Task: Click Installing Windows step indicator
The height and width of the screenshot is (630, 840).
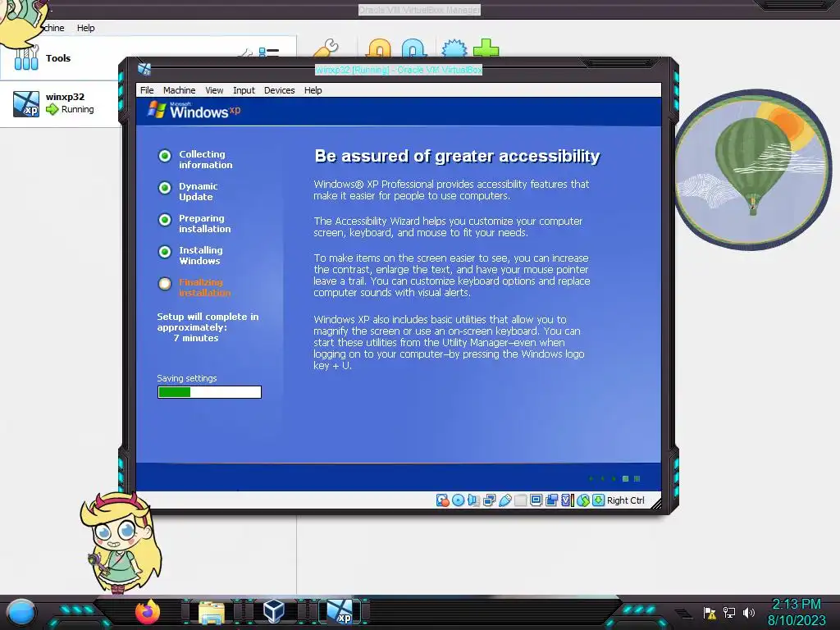Action: pyautogui.click(x=165, y=252)
